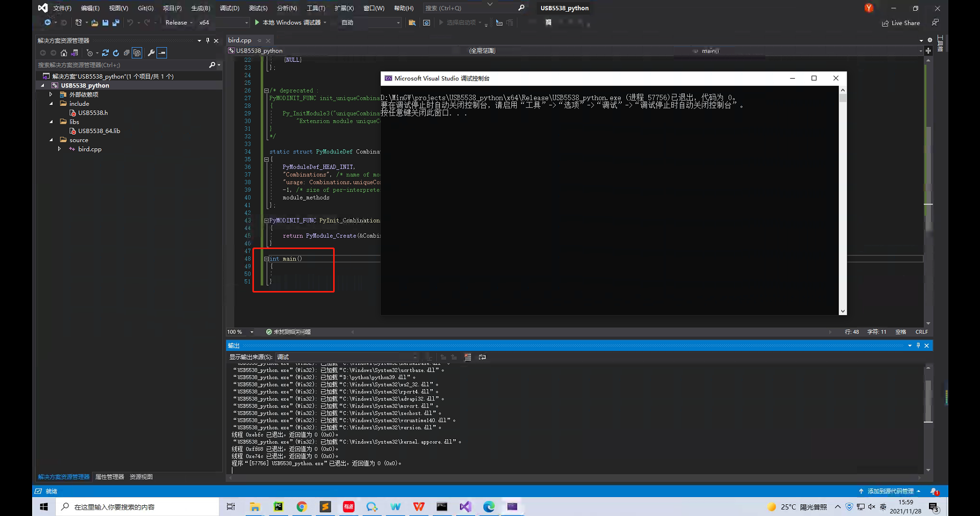Collapse the include folder in Solution Explorer
This screenshot has height=516, width=980.
[x=51, y=103]
